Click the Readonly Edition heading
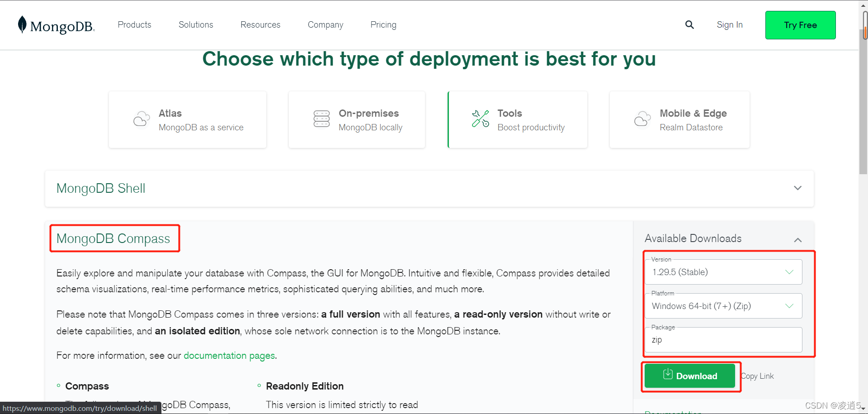This screenshot has width=868, height=414. [305, 386]
